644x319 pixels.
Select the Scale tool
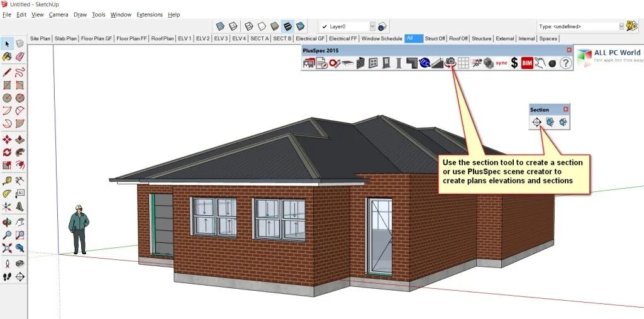[x=7, y=165]
